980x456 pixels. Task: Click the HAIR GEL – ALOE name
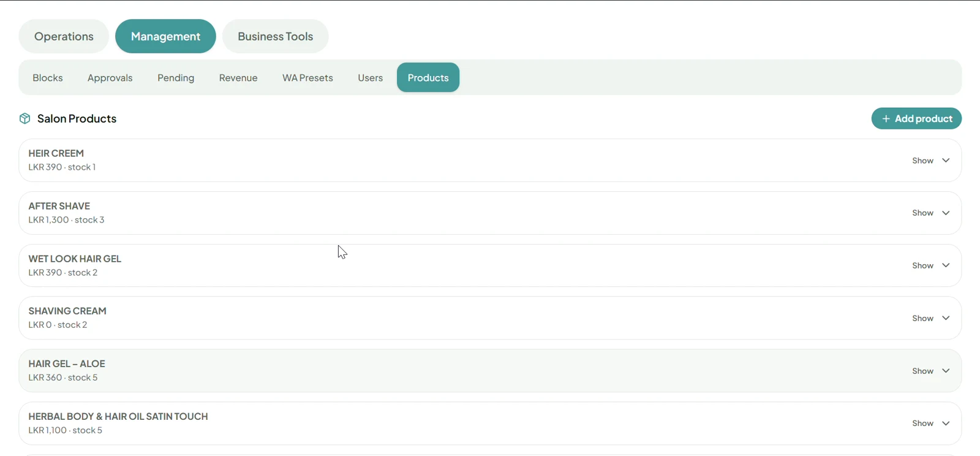pos(67,363)
